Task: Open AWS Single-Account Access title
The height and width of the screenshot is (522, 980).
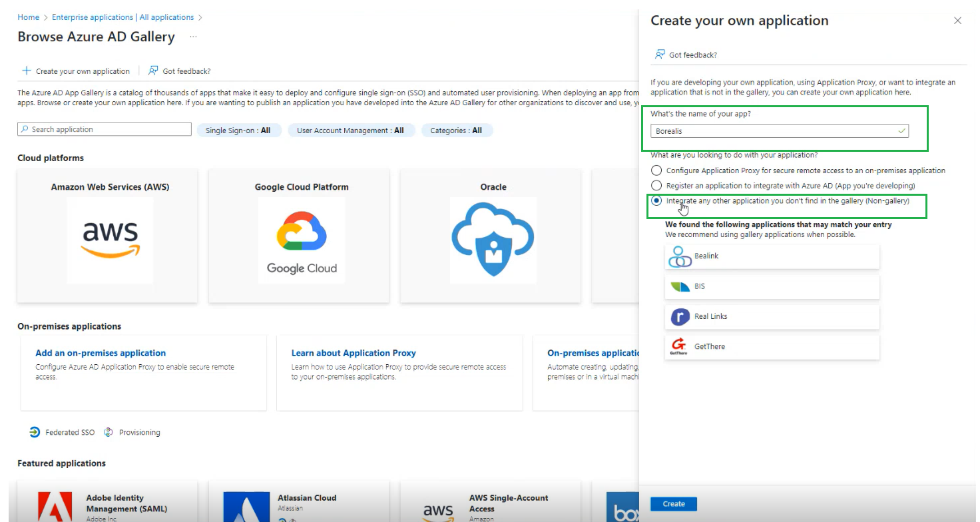Action: (x=509, y=503)
